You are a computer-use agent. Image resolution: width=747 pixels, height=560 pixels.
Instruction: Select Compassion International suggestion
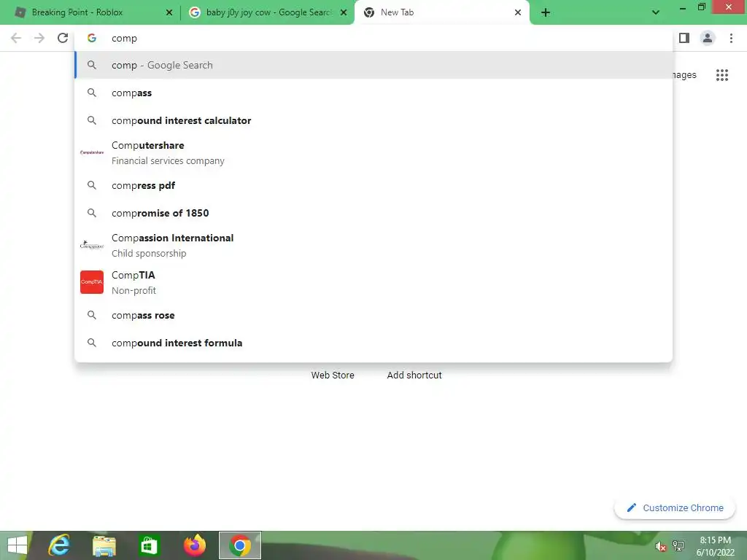pos(374,245)
